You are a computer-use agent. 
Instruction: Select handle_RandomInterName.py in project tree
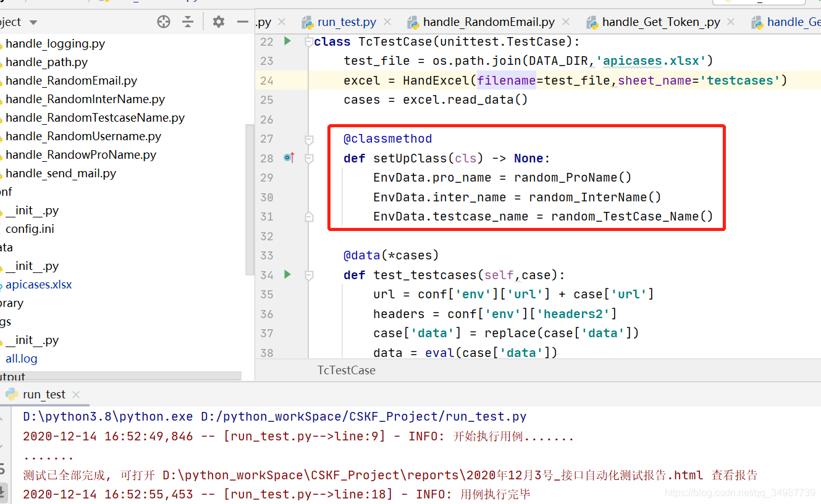coord(85,99)
